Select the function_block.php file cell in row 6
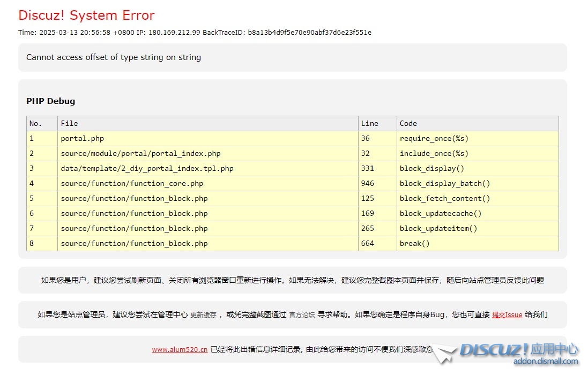Image resolution: width=588 pixels, height=375 pixels. click(208, 214)
